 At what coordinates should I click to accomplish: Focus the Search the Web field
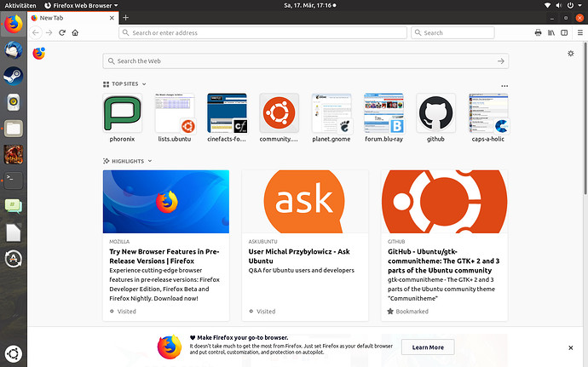coord(306,61)
